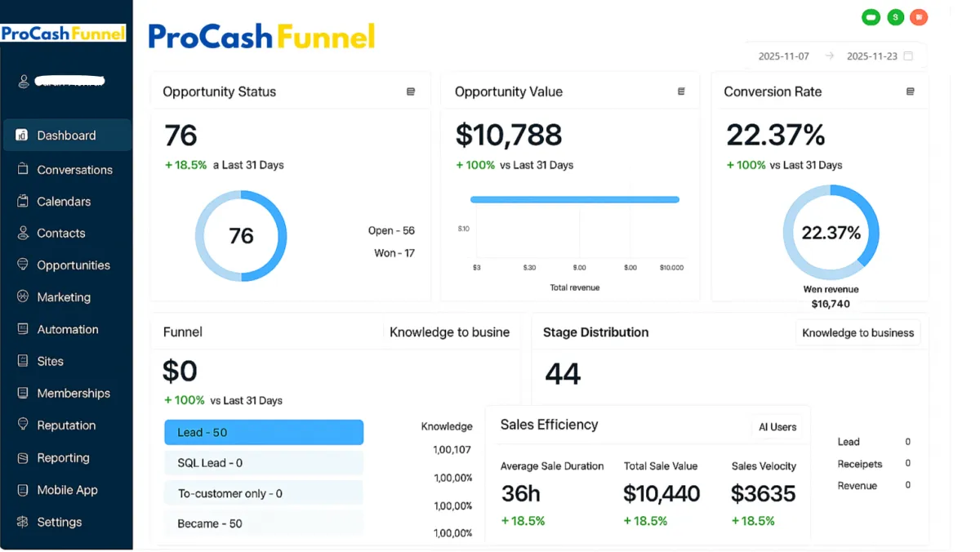This screenshot has width=980, height=552.
Task: Click the large ProCashFunnel header logo
Action: (x=261, y=37)
